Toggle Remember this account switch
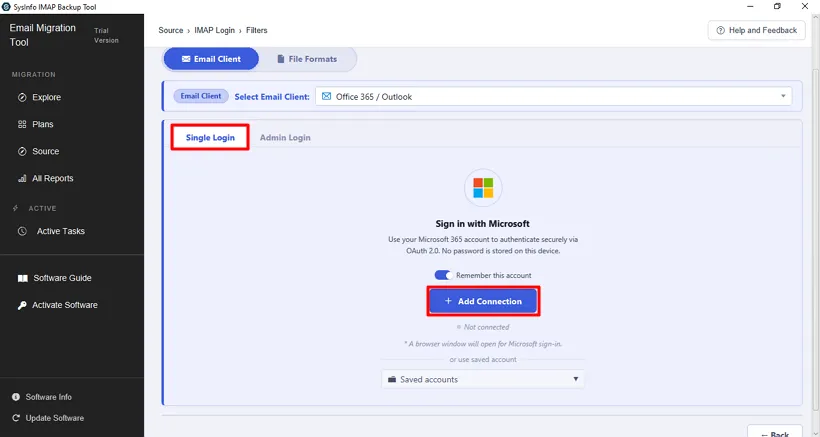820x437 pixels. (443, 275)
